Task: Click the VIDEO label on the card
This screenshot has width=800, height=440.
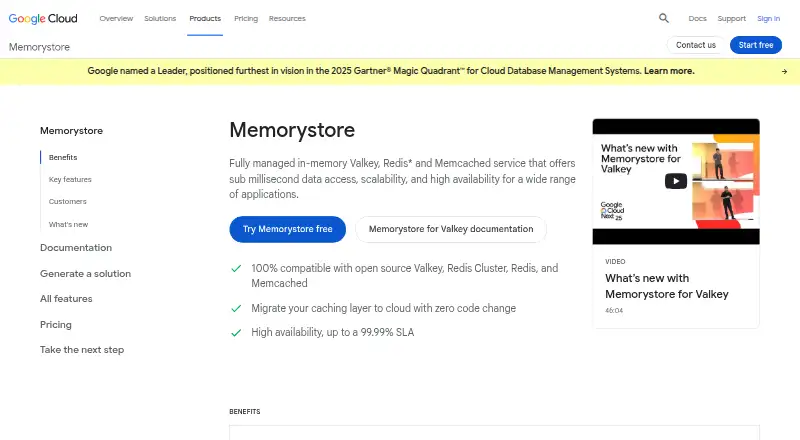Action: (x=615, y=261)
